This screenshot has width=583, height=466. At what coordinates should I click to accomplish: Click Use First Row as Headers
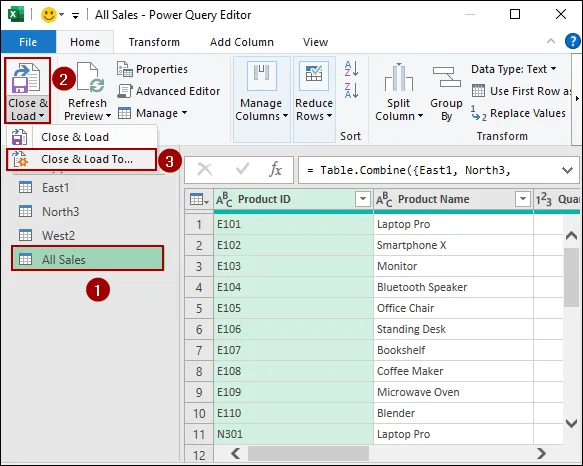tap(521, 91)
